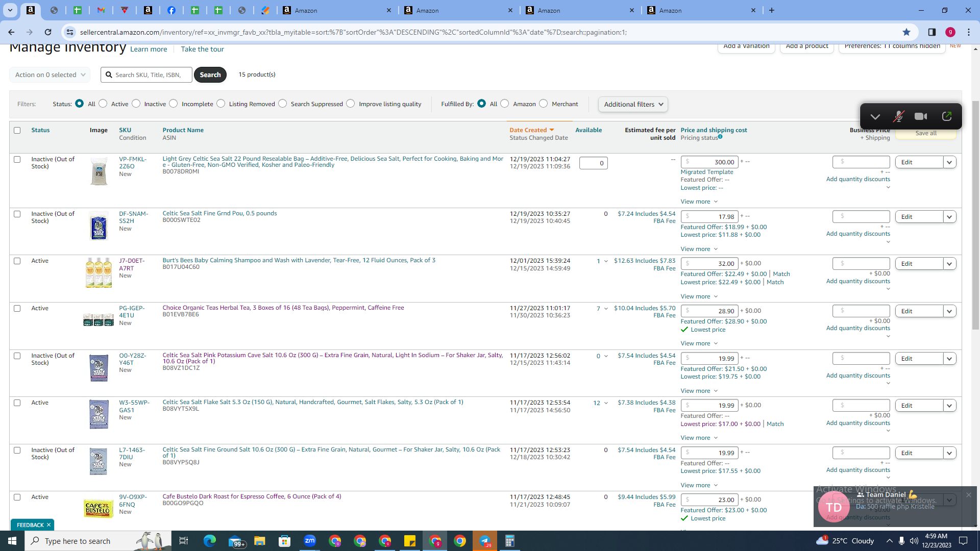Check the Choice Organic Teas row checkbox
The width and height of the screenshot is (980, 551).
17,308
